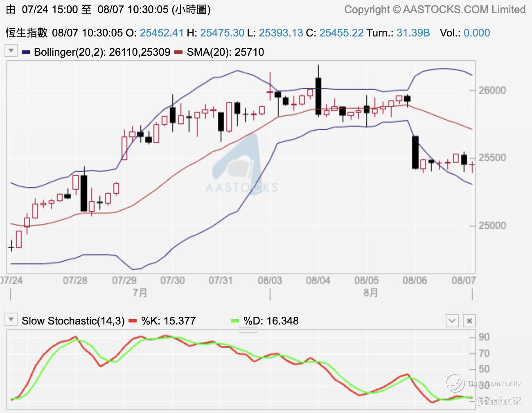The height and width of the screenshot is (413, 532).
Task: Click the 07/28 date axis label
Action: coord(75,281)
